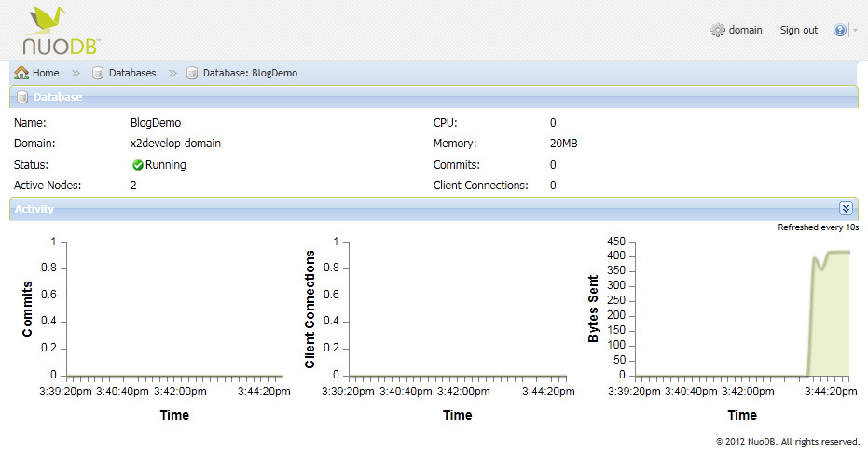The height and width of the screenshot is (454, 868).
Task: Click the Activity panel header title
Action: (x=34, y=209)
